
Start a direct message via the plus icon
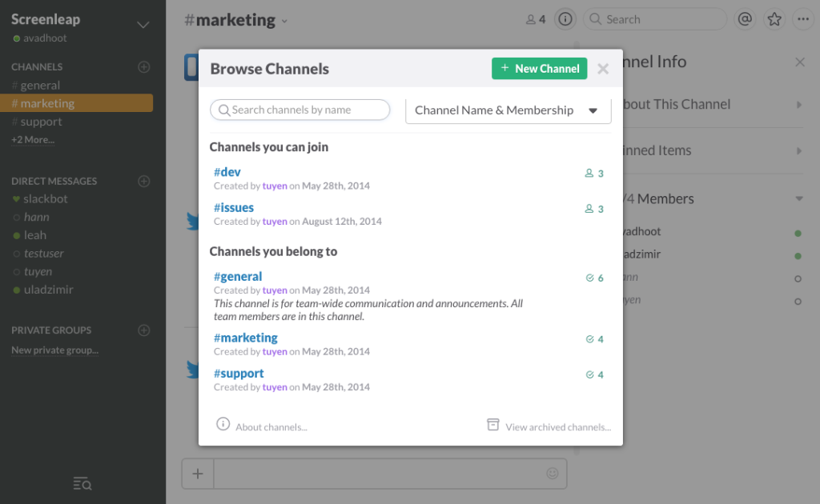click(x=144, y=181)
